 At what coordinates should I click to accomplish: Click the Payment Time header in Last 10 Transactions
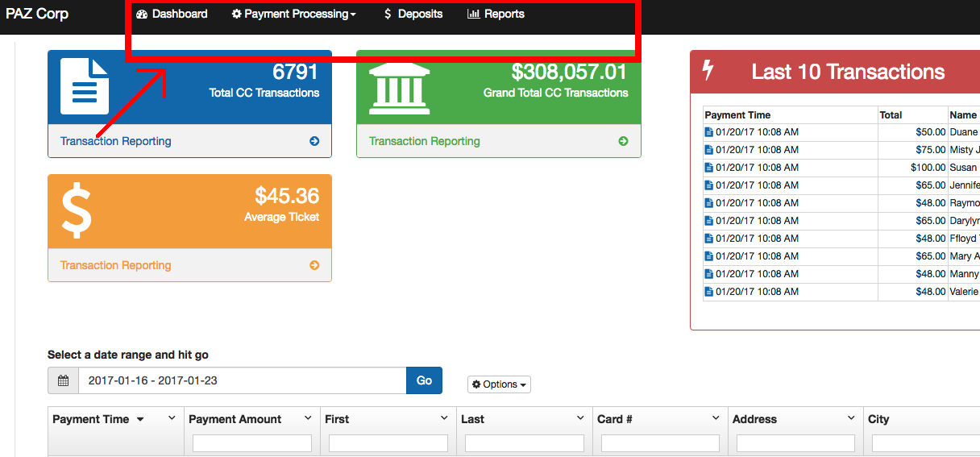coord(737,115)
